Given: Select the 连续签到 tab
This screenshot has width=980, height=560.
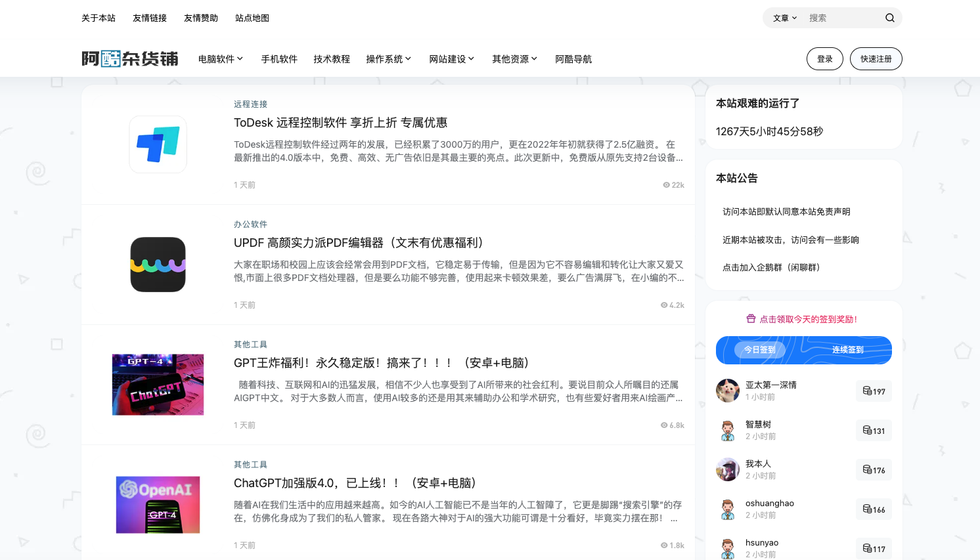Looking at the screenshot, I should pos(848,350).
